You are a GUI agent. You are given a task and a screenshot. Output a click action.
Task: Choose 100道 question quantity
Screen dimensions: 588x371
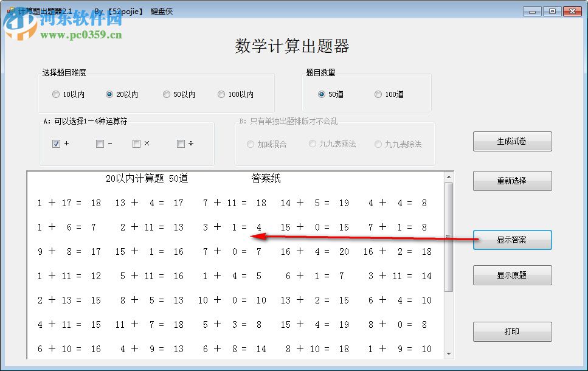click(378, 94)
